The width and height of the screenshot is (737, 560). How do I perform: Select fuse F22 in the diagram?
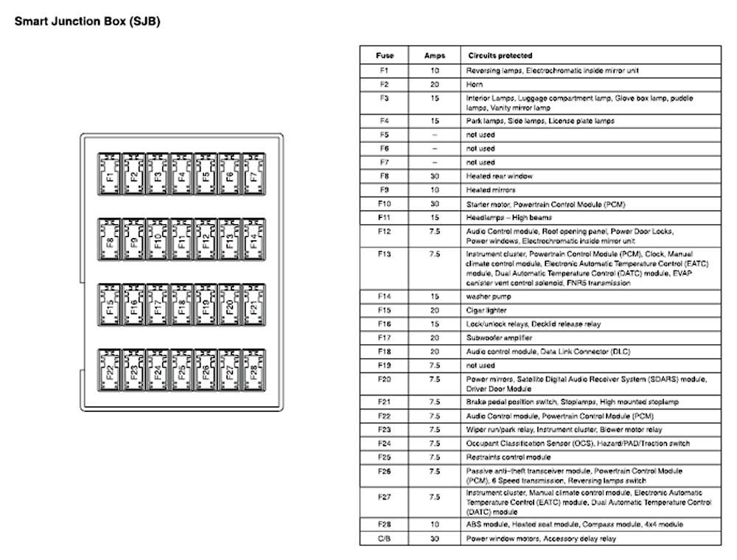point(109,370)
